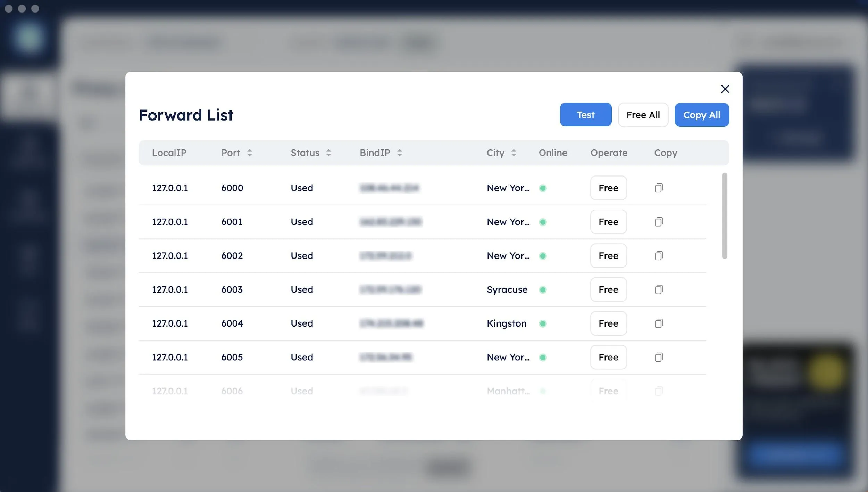Click copy icon for port 6002

tap(658, 256)
